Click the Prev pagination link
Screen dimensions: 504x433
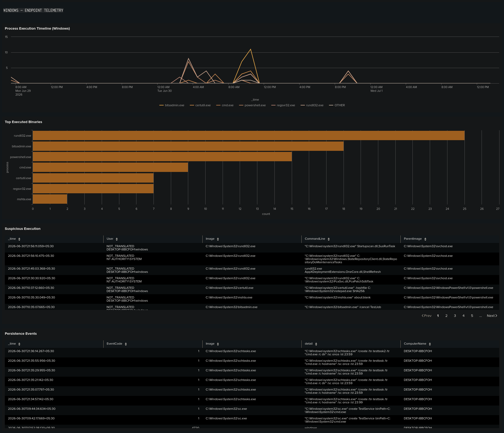coord(427,316)
